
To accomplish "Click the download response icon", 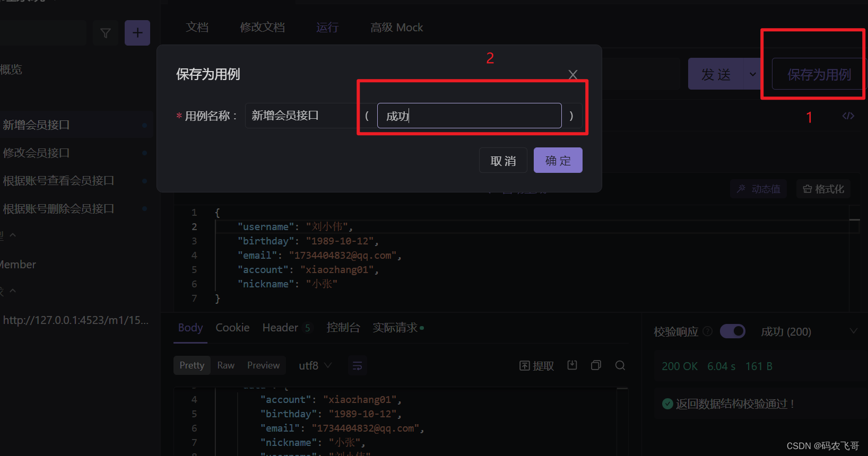I will pos(572,365).
